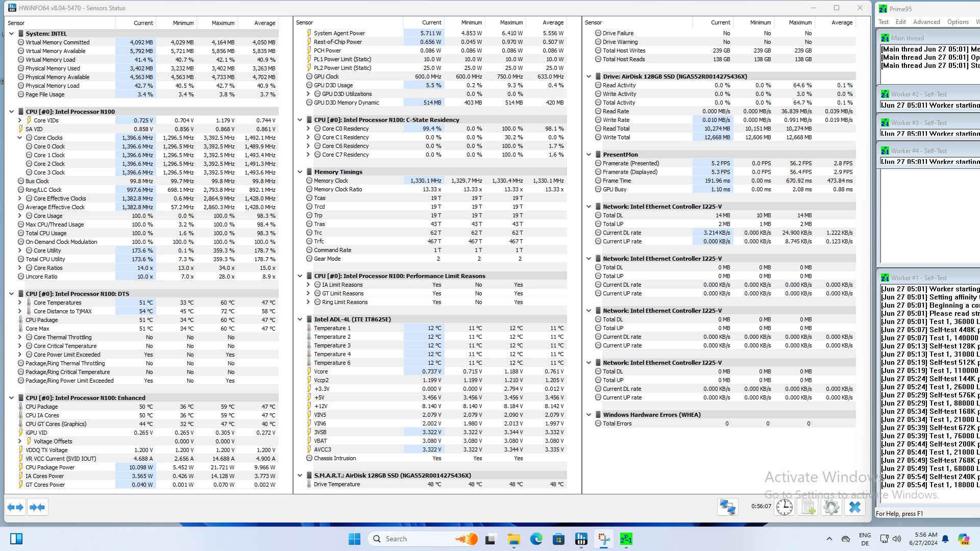Expand the IA Limit Reasons row
Screen dimensions: 980x551
pyautogui.click(x=308, y=285)
